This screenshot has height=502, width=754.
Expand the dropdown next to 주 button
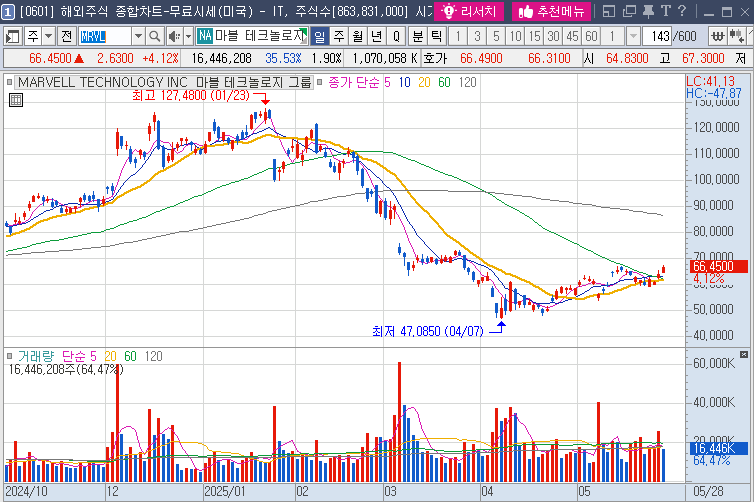[49, 36]
